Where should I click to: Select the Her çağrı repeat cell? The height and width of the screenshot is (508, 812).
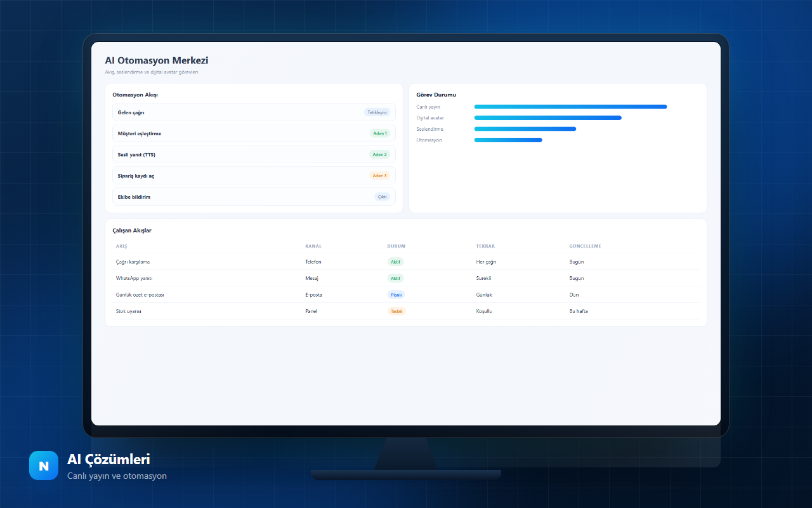pos(486,262)
